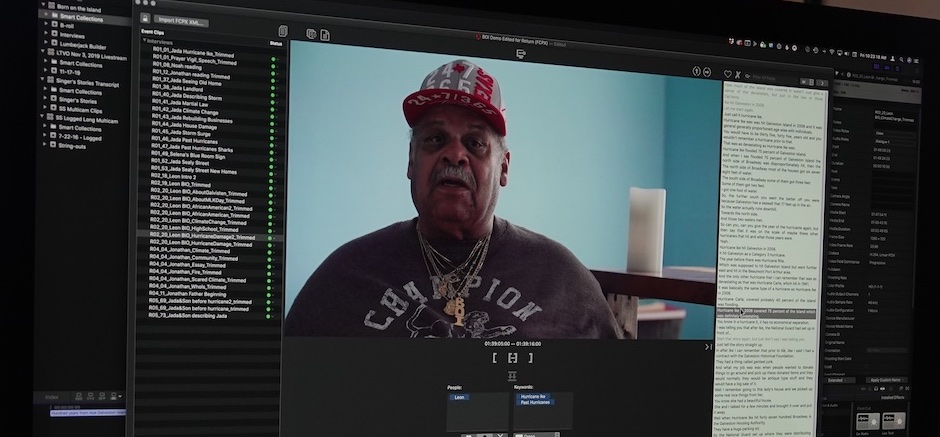Collapse LTVO Nov 3, 2019 Livestream library
The image size is (940, 437).
coord(43,52)
